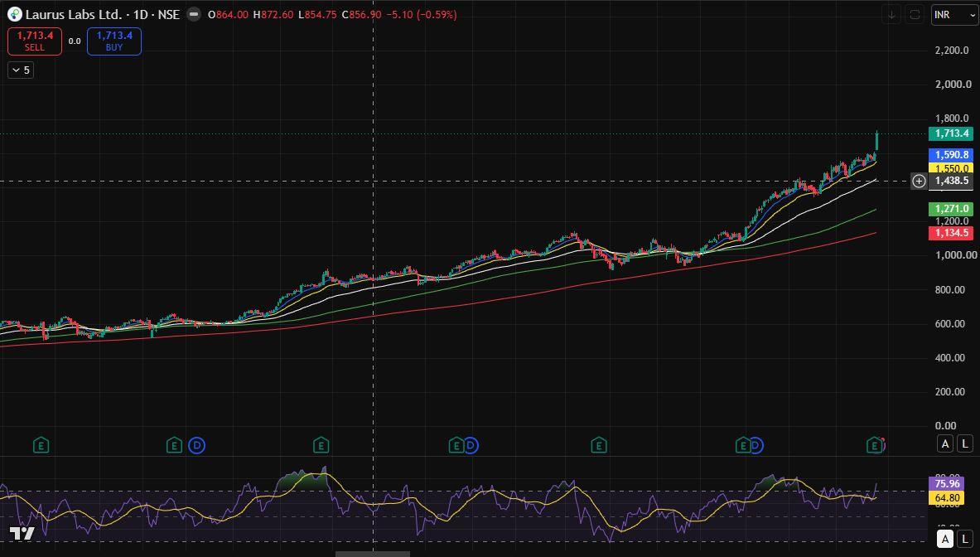Click the red SELL 1,713.4 button
Viewport: 980px width, 557px height.
(x=35, y=41)
